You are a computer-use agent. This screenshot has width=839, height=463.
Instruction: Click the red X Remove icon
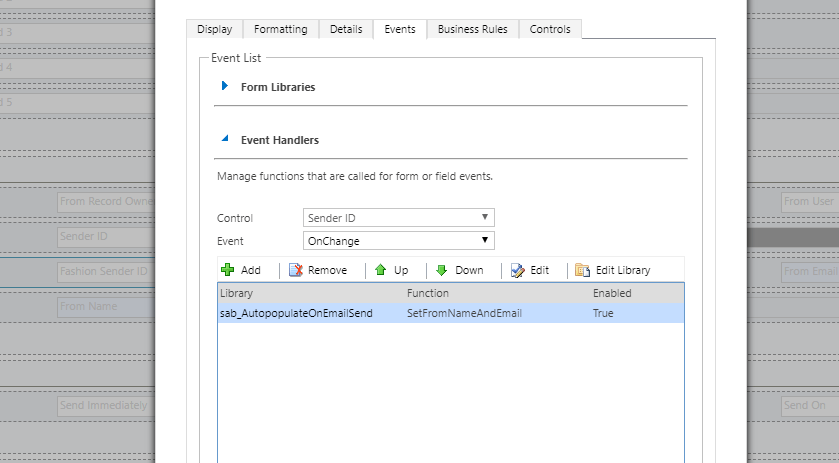click(296, 270)
